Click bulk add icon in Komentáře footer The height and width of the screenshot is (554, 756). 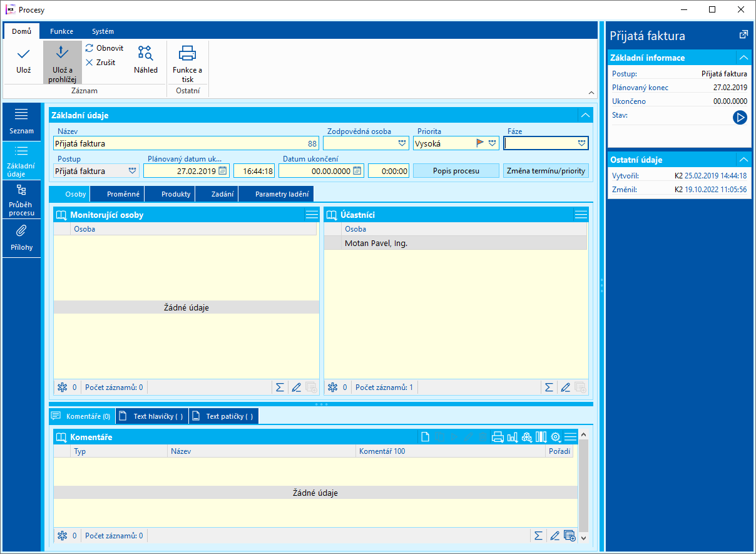pos(570,536)
